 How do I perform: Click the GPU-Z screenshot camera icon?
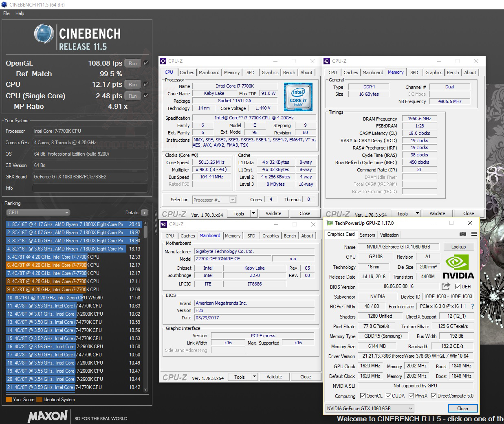point(463,234)
